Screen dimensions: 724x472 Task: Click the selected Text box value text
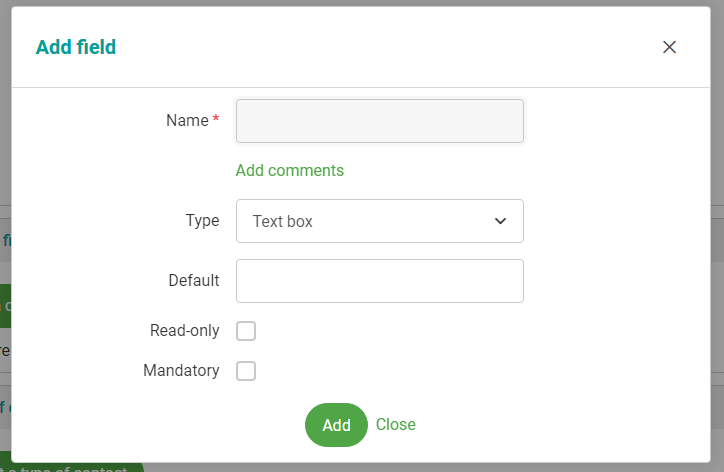283,221
